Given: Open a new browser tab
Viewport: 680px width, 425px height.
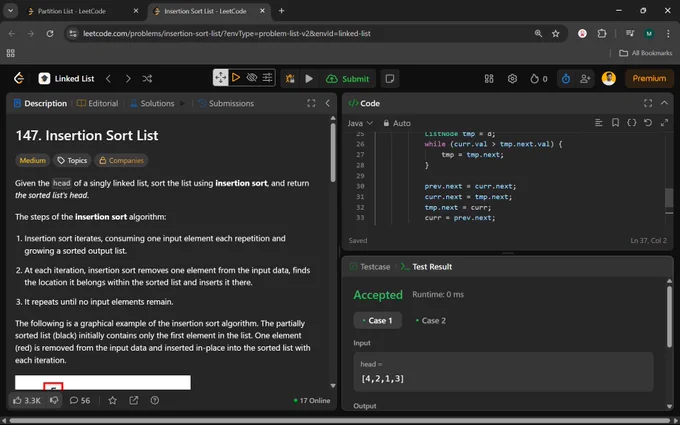Looking at the screenshot, I should 281,11.
